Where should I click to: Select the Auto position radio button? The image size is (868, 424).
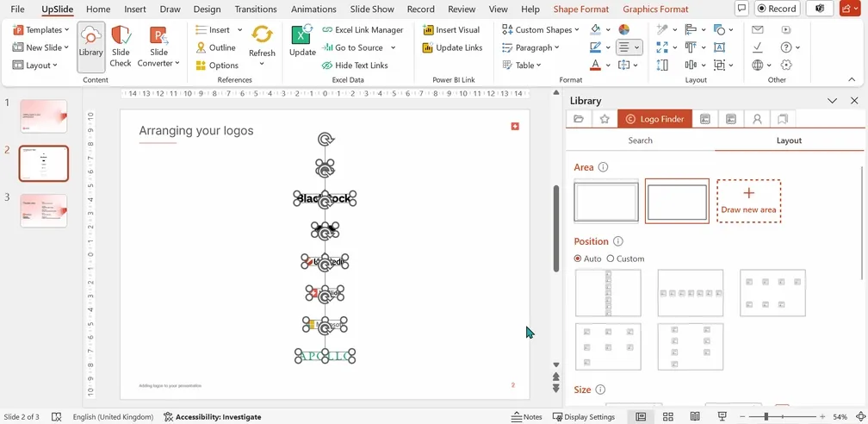tap(578, 259)
